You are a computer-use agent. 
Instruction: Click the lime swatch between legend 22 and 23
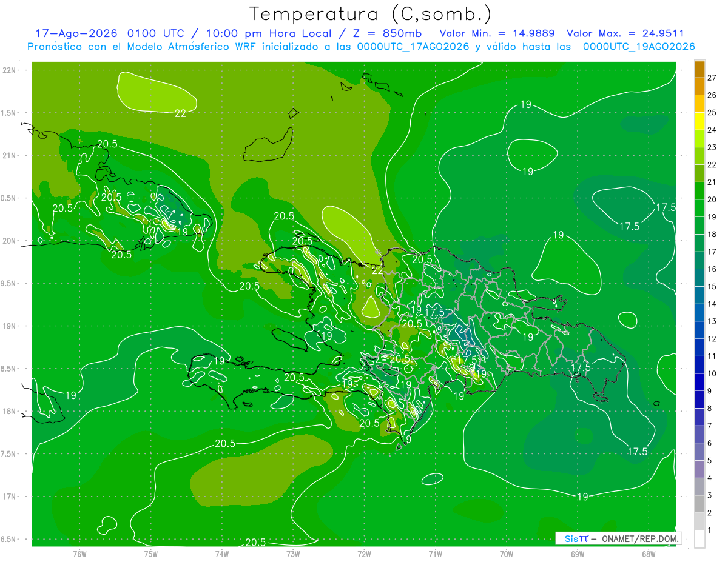[x=699, y=156]
